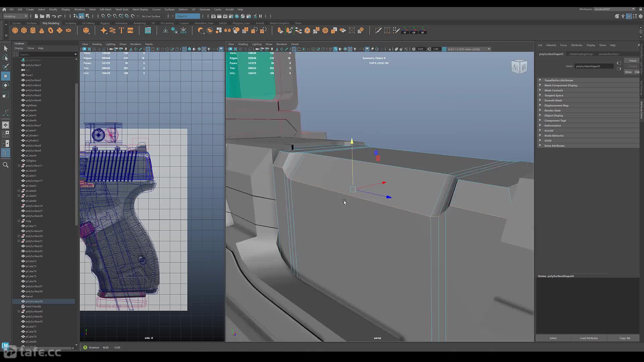Expand the mag group in Outliner
This screenshot has width=644, height=362.
(19, 221)
